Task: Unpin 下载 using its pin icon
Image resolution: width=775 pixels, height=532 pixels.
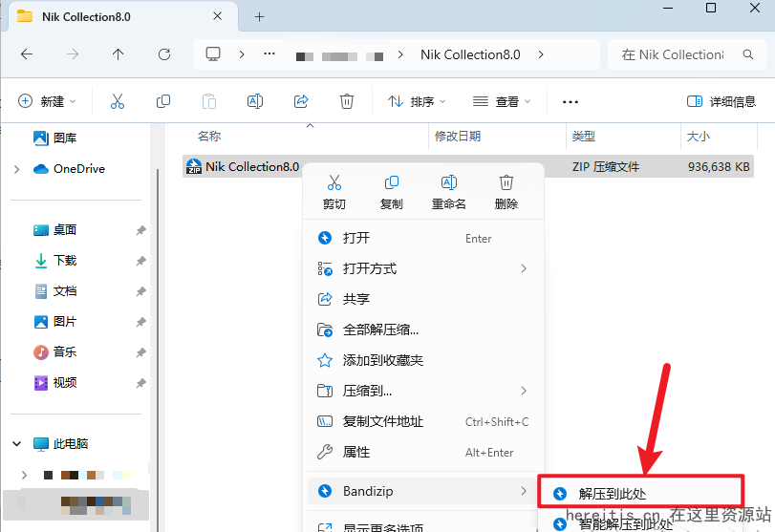Action: 140,261
